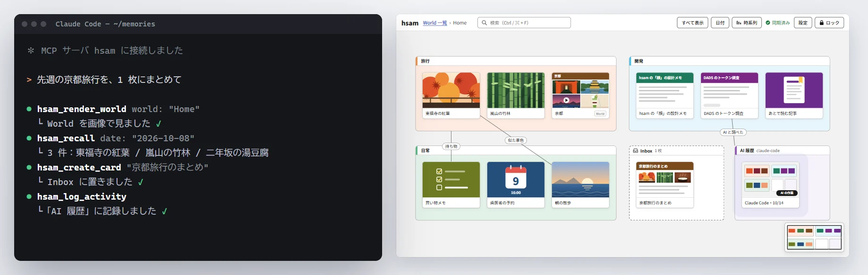Click the 同期済み status text
The width and height of the screenshot is (868, 275).
point(781,23)
